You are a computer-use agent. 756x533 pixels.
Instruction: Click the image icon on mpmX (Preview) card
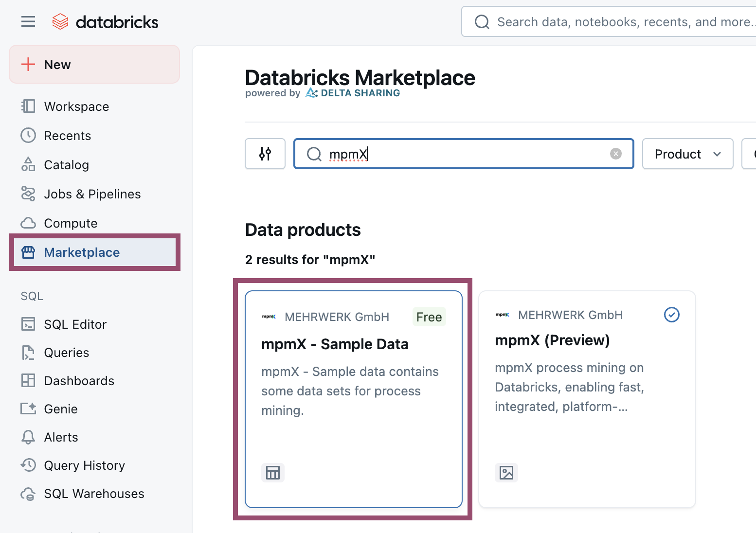point(506,473)
